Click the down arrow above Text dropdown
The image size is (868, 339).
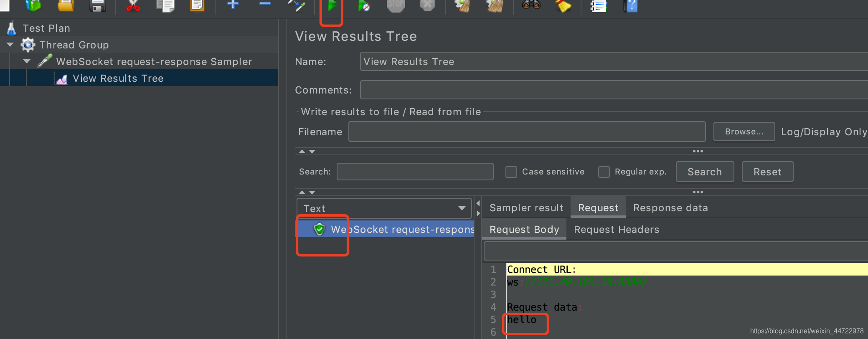click(x=312, y=192)
